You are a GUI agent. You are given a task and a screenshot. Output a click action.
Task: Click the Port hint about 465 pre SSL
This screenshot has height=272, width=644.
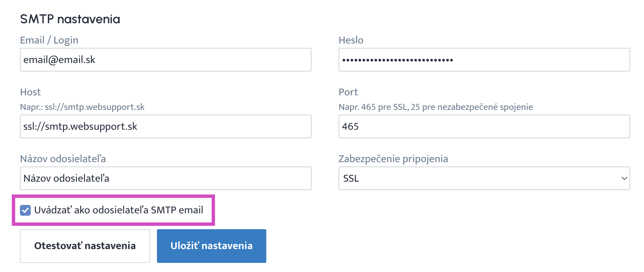pyautogui.click(x=435, y=107)
